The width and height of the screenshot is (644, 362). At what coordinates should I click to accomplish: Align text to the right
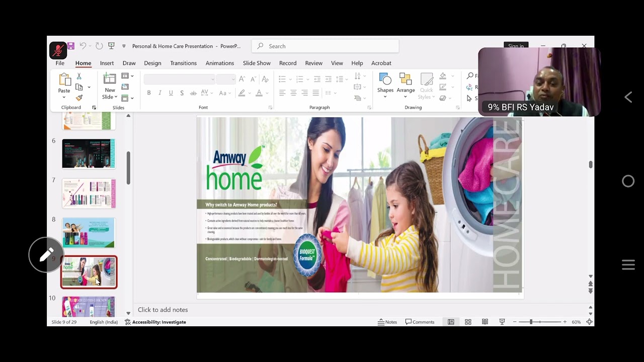tap(304, 93)
